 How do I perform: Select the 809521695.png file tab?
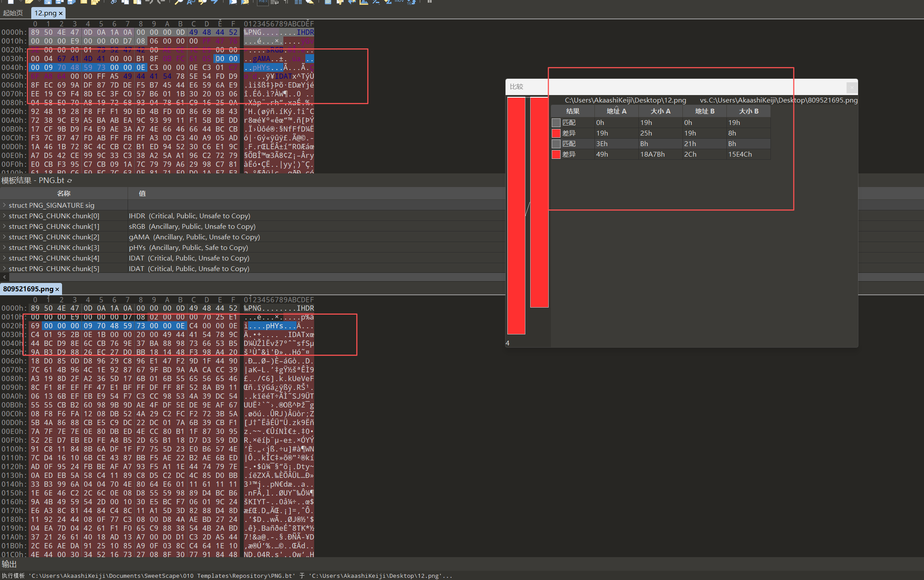pos(28,289)
